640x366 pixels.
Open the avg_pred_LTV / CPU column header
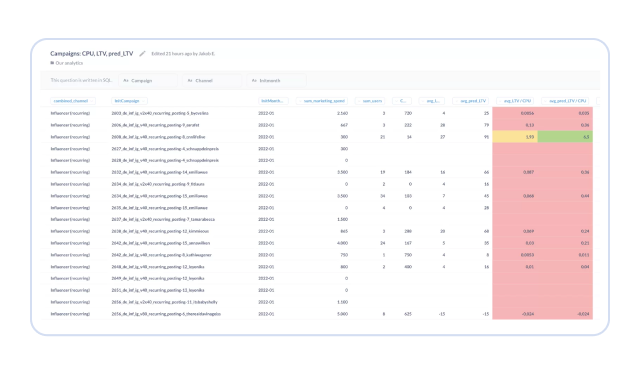pos(565,101)
